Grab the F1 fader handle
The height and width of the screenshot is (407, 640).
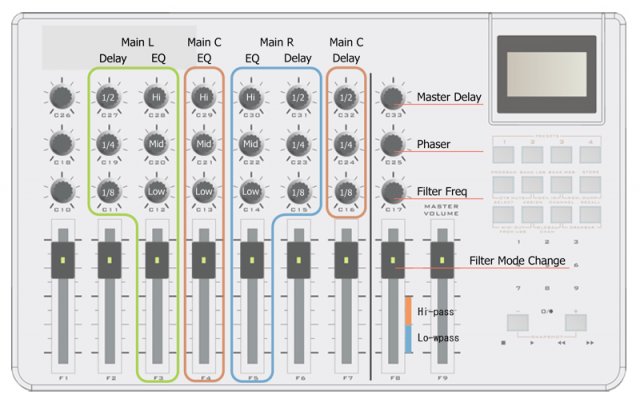point(63,260)
